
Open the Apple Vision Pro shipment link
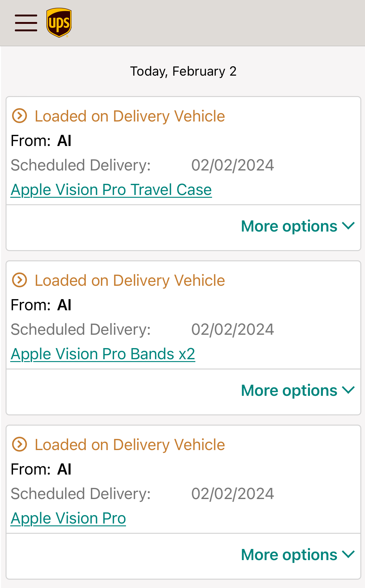pos(68,518)
